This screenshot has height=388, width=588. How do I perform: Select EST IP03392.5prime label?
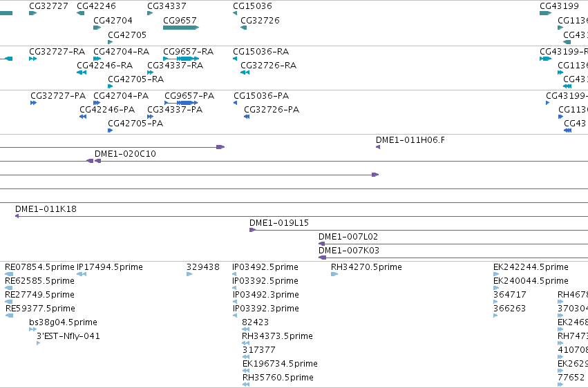click(x=265, y=281)
